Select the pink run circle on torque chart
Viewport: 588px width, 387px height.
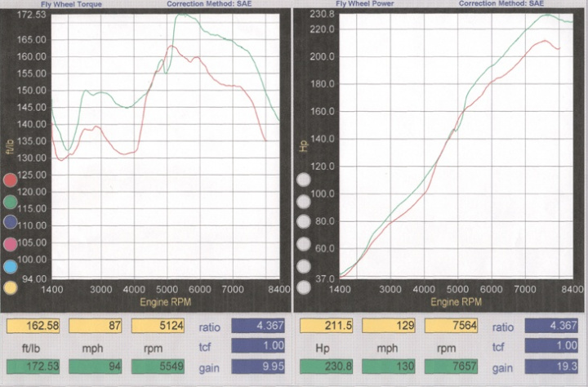(11, 244)
